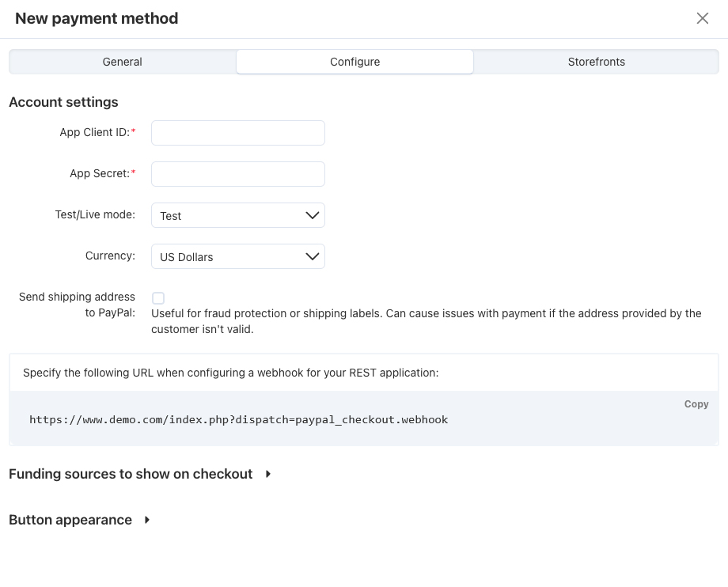Copy the webhook URL
The width and height of the screenshot is (728, 587).
[696, 403]
